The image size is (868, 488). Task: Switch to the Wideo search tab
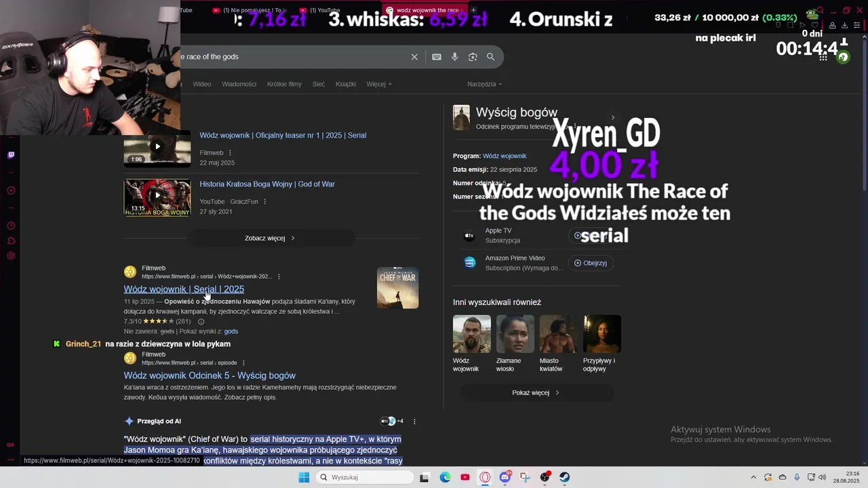(202, 84)
